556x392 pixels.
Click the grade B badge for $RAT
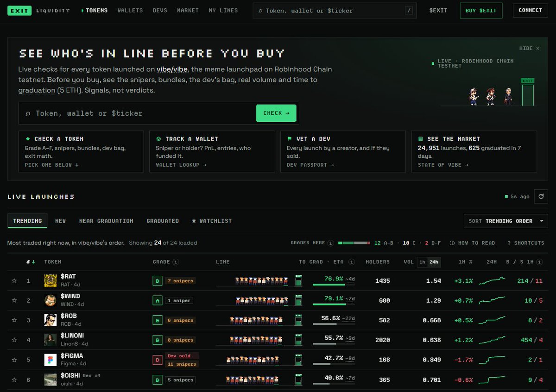pos(157,280)
